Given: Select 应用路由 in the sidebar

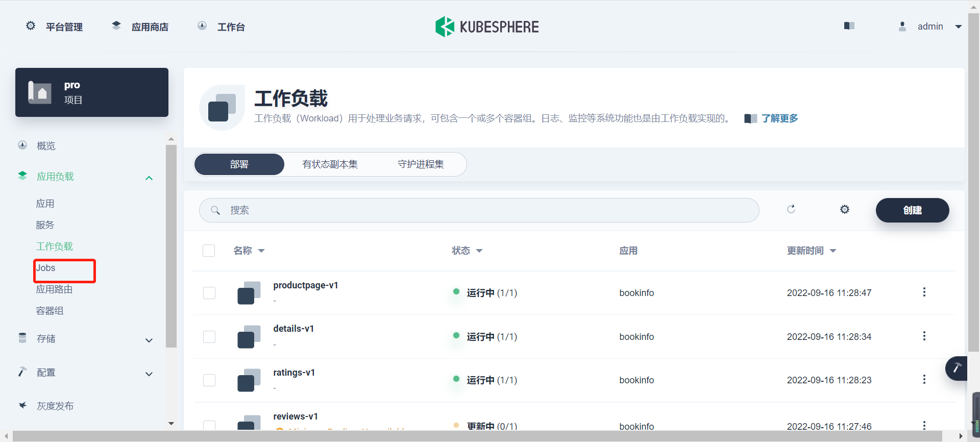Looking at the screenshot, I should pyautogui.click(x=54, y=289).
